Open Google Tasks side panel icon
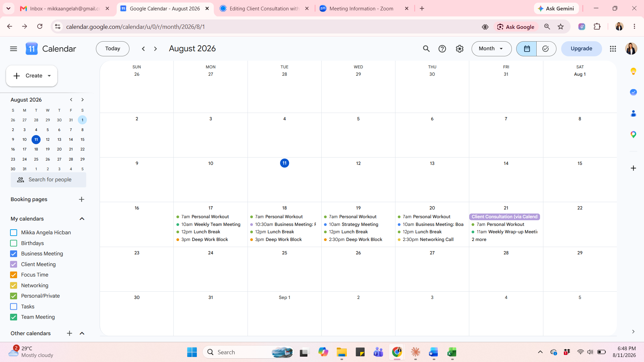644x362 pixels. (x=633, y=92)
